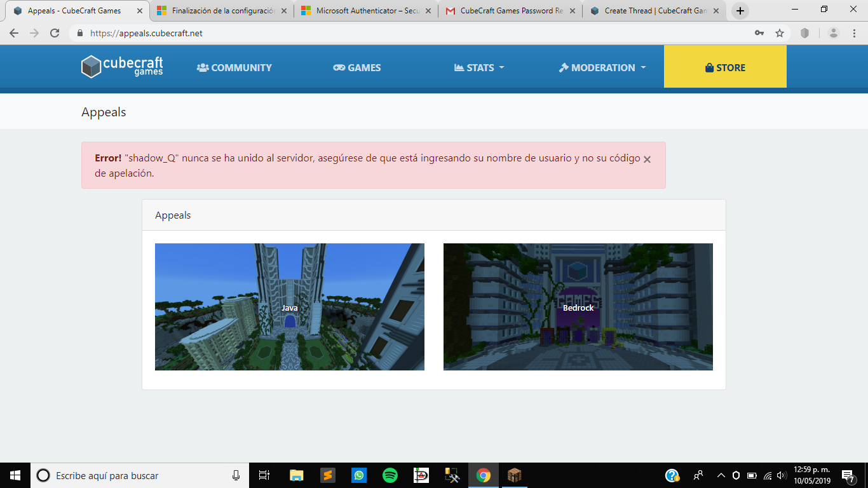Image resolution: width=868 pixels, height=488 pixels.
Task: Dismiss the red error alert
Action: [x=647, y=159]
